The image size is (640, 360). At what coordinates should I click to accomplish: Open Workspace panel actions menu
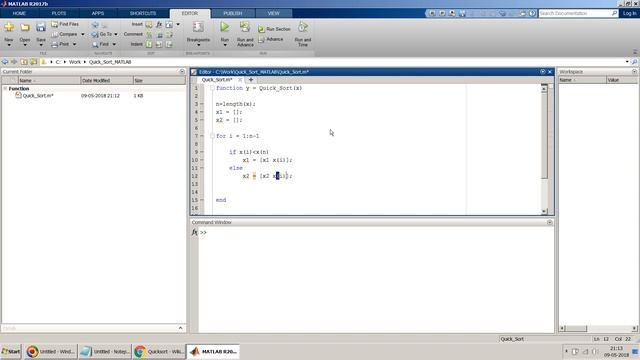634,71
